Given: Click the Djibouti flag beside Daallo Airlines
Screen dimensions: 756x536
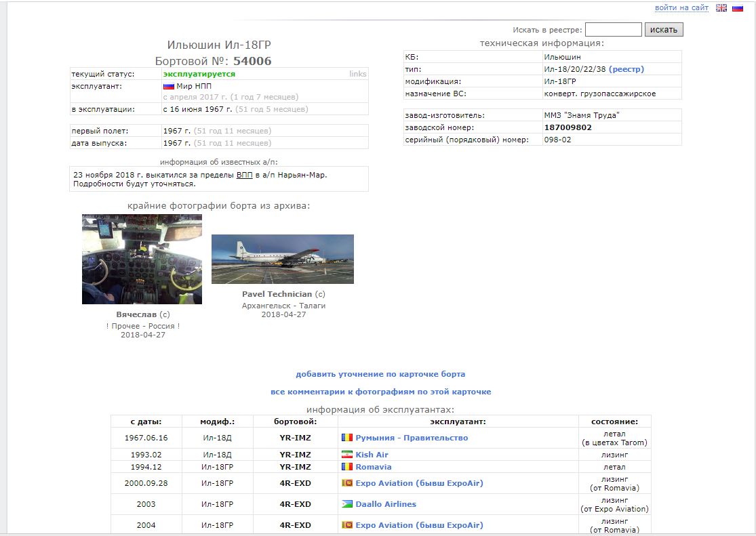Looking at the screenshot, I should point(347,504).
